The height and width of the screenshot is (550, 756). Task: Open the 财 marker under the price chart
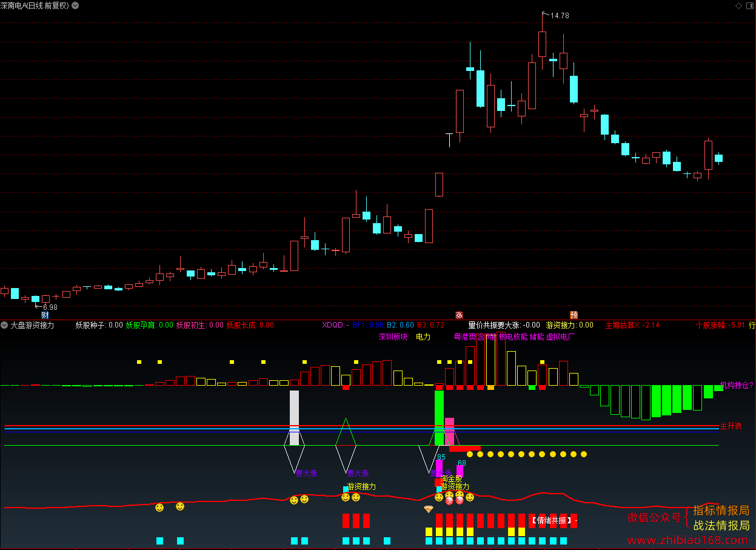(x=45, y=315)
